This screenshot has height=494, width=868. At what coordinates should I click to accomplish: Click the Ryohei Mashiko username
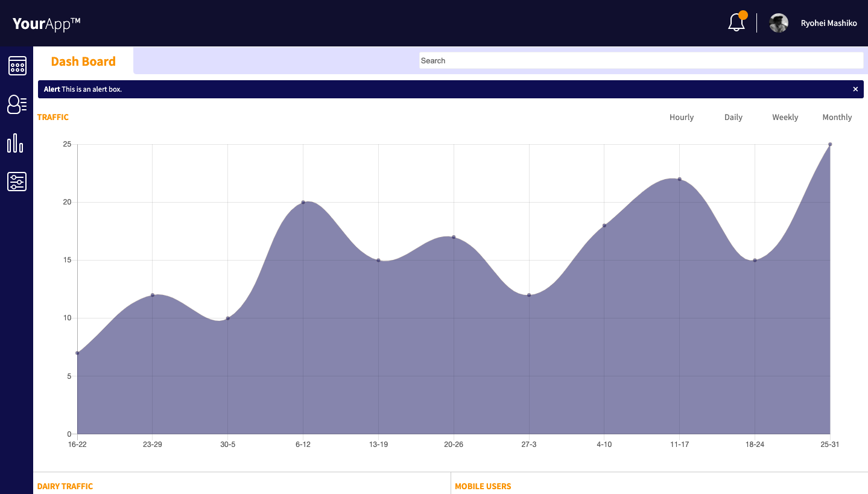click(829, 24)
